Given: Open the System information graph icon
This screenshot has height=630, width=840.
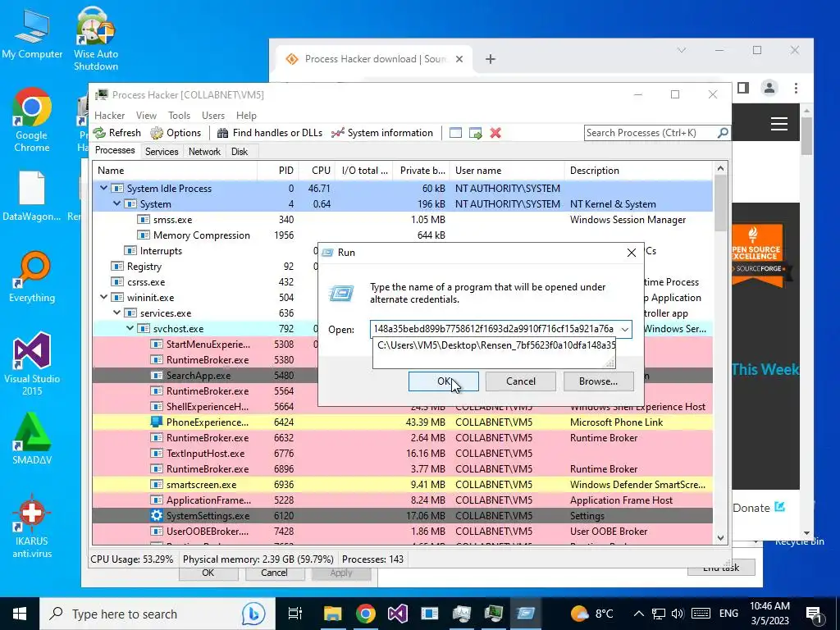Looking at the screenshot, I should point(337,133).
